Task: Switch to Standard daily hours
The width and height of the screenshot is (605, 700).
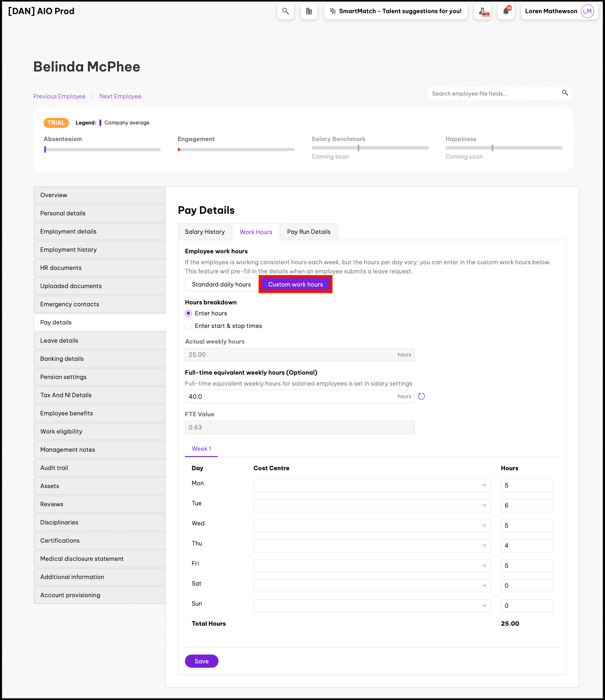Action: tap(221, 284)
